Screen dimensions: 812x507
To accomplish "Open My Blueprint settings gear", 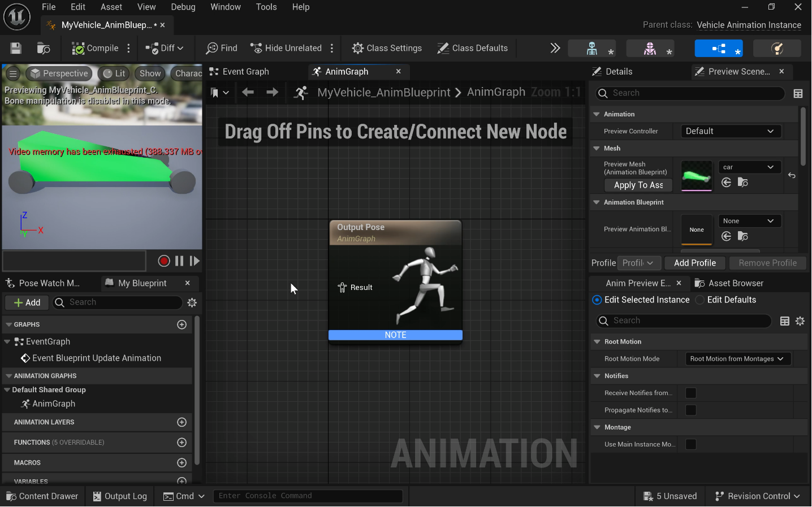I will point(192,303).
